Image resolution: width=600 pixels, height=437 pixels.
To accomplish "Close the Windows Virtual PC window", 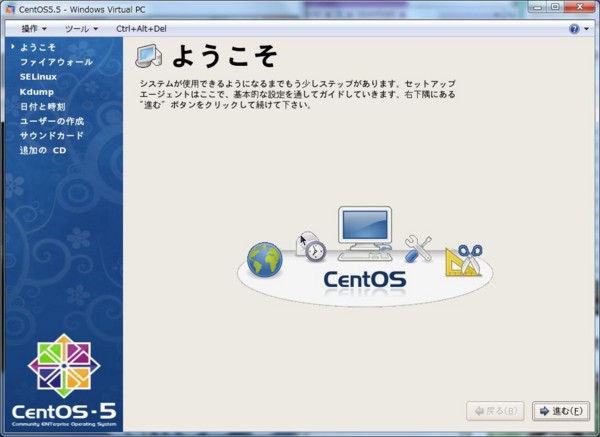I will [x=580, y=7].
